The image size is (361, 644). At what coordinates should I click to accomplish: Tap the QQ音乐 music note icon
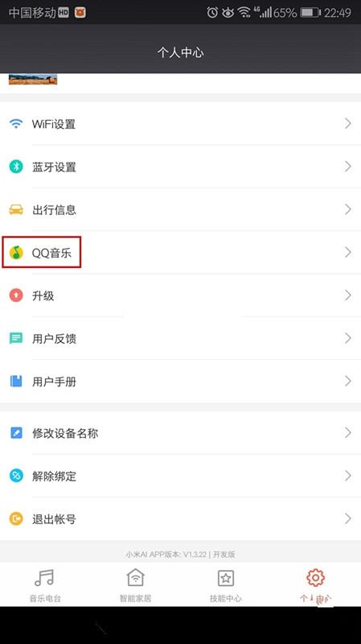(x=16, y=253)
